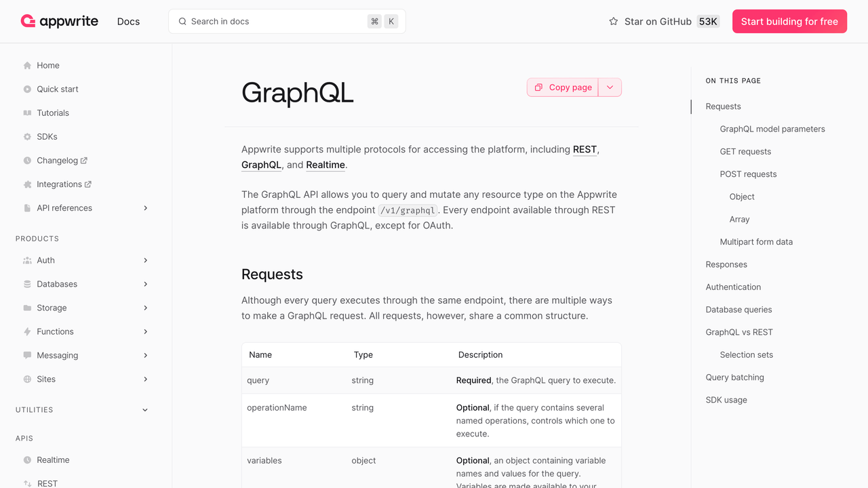Click the Appwrite logo
This screenshot has height=488, width=868.
(x=60, y=22)
